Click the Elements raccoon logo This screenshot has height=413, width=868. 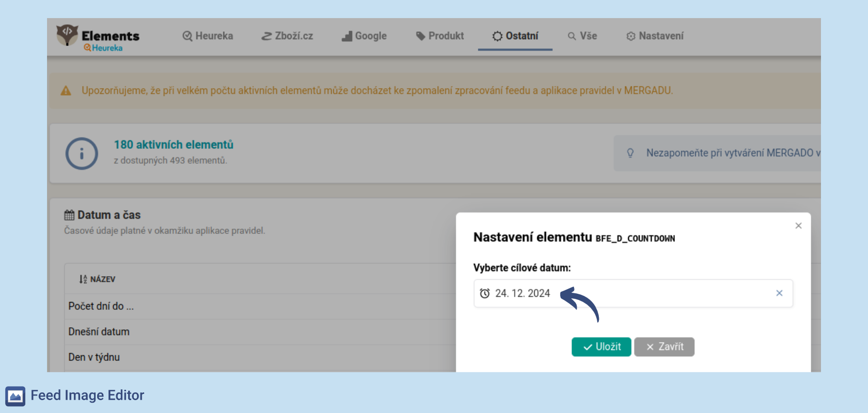click(67, 35)
